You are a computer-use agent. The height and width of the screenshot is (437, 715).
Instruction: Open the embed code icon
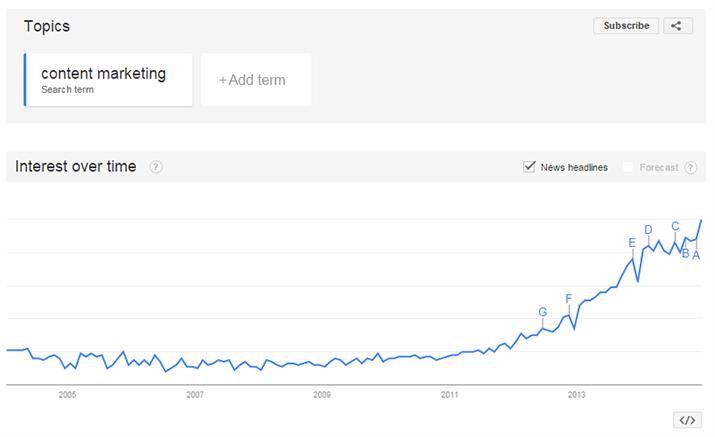point(687,420)
